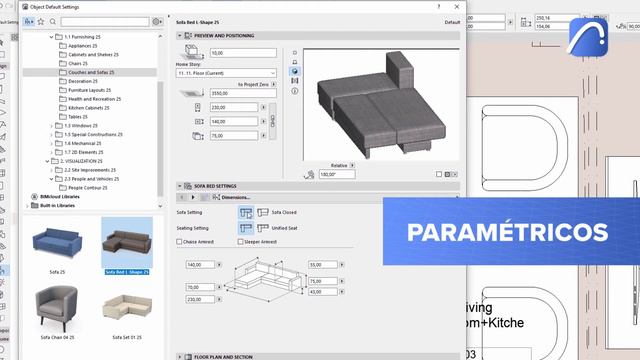Image resolution: width=640 pixels, height=360 pixels.
Task: Open the library settings gear menu
Action: [x=157, y=22]
